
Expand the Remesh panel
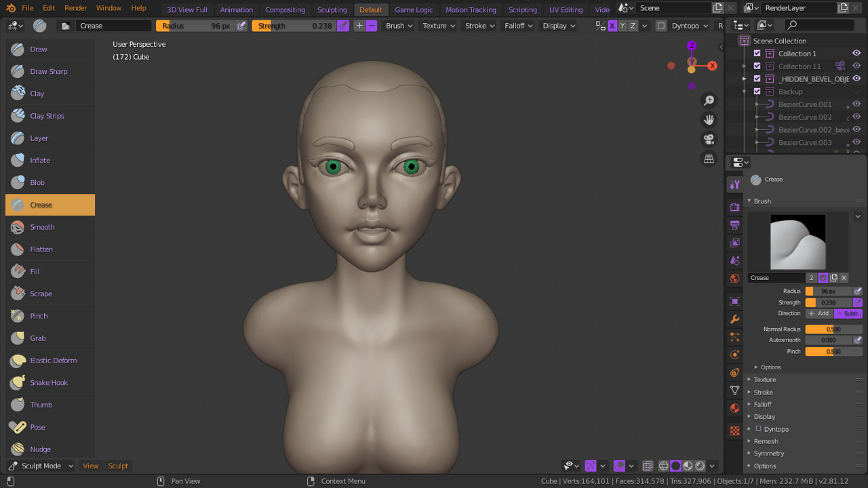[x=766, y=441]
